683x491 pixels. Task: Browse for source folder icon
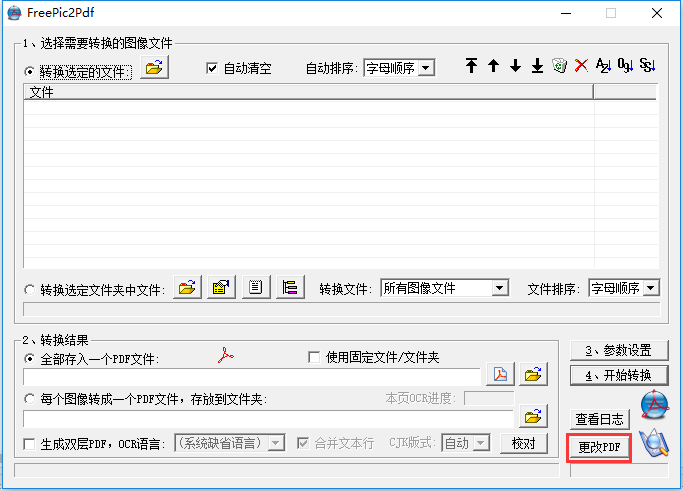click(x=187, y=287)
